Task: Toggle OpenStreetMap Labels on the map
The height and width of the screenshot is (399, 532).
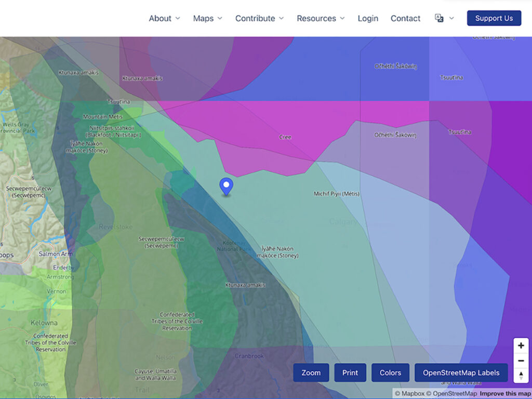Action: click(461, 373)
